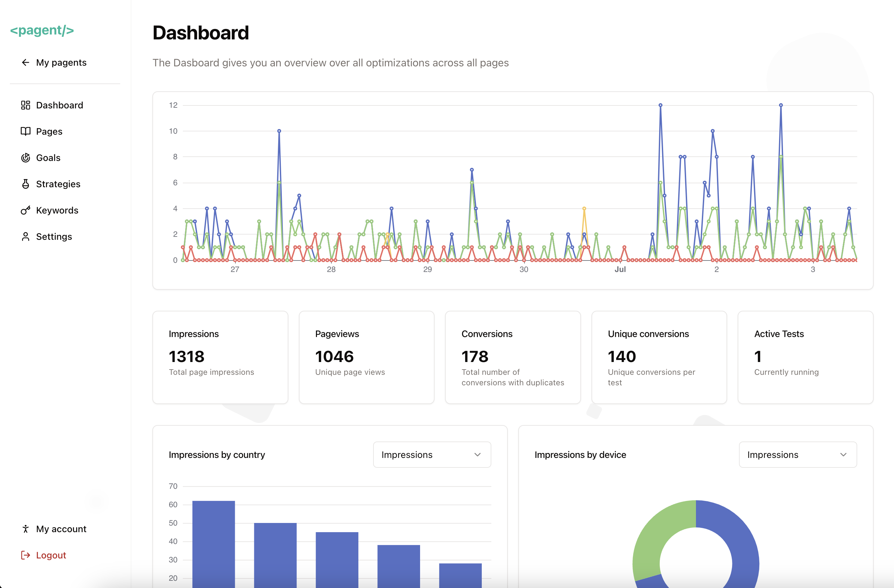This screenshot has width=894, height=588.
Task: Click the Pages book icon
Action: pyautogui.click(x=26, y=131)
